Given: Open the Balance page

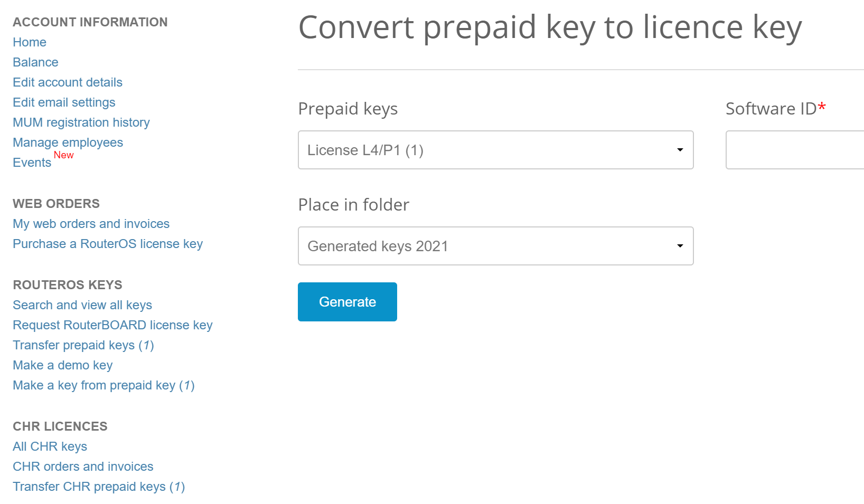Looking at the screenshot, I should click(x=35, y=62).
